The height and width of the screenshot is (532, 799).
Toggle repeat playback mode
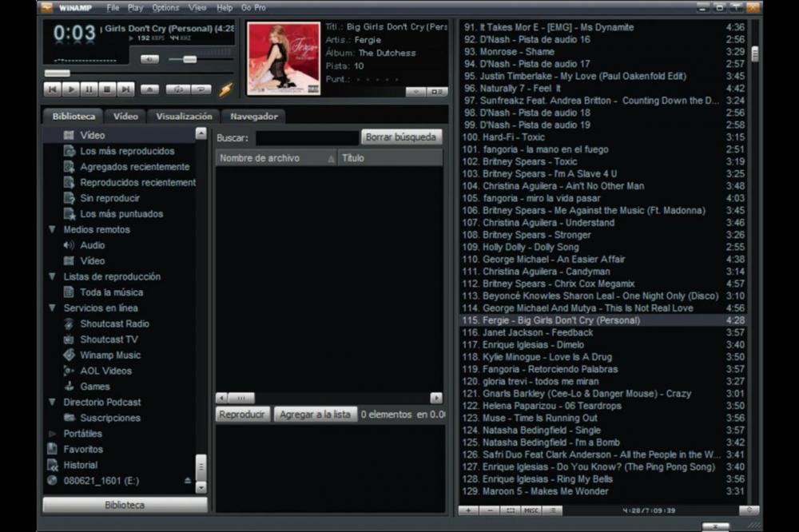tap(201, 89)
